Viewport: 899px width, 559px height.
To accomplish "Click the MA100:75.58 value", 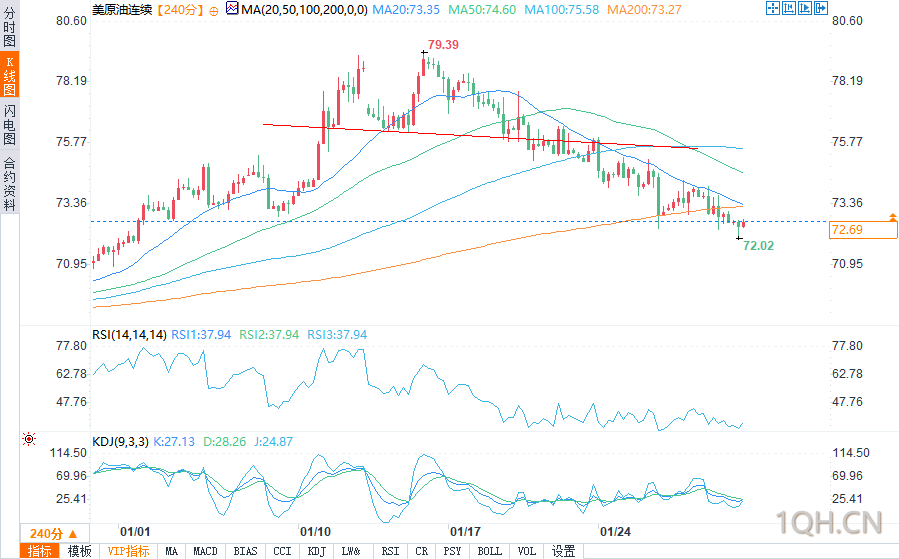I will click(x=562, y=10).
